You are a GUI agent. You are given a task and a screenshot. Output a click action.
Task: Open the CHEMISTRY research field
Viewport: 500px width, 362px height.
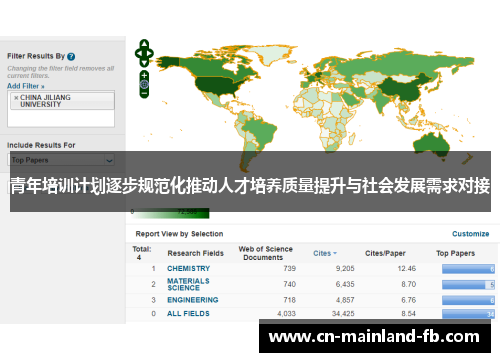[x=189, y=269]
